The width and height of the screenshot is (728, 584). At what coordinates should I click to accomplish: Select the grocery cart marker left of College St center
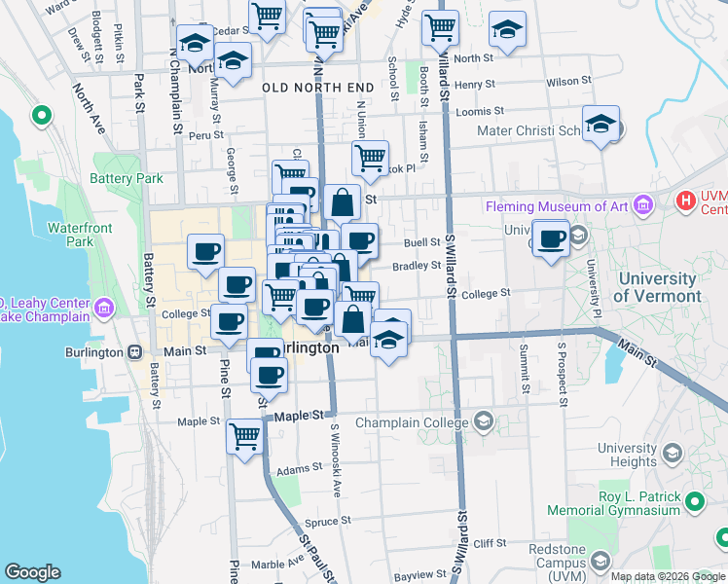(x=280, y=300)
